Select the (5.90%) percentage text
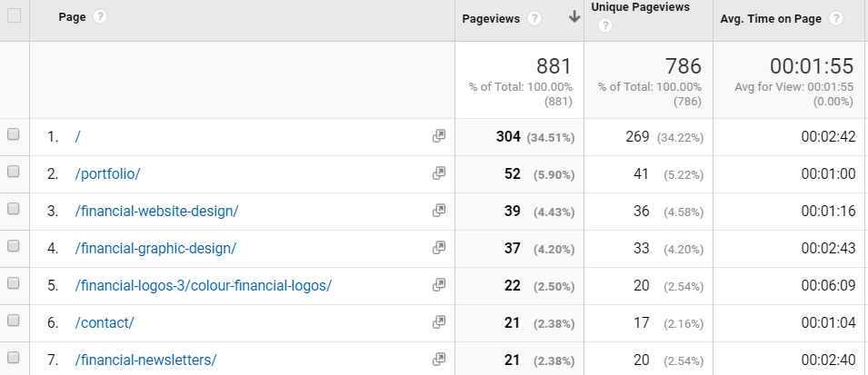This screenshot has width=868, height=375. click(x=554, y=174)
